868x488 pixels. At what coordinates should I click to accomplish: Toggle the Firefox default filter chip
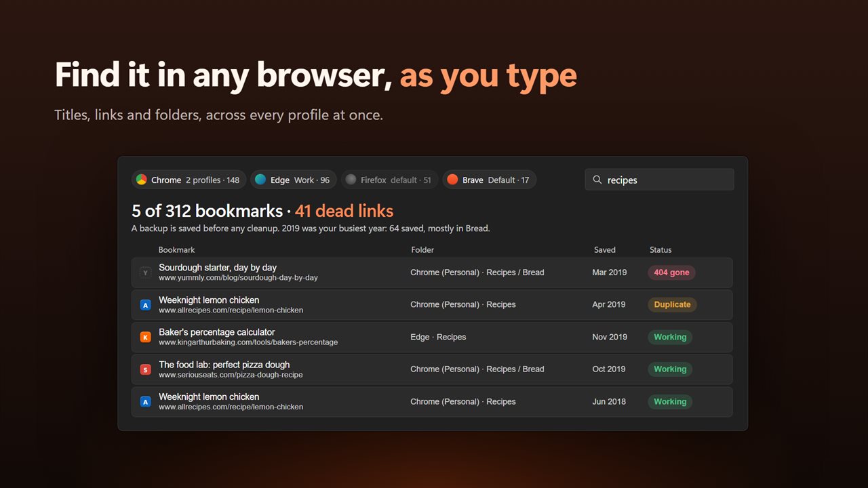coord(389,180)
